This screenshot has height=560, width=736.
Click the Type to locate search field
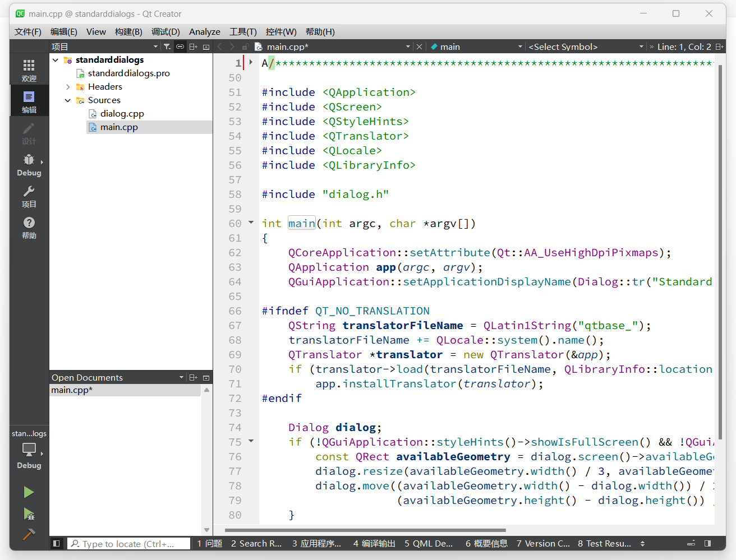(128, 544)
